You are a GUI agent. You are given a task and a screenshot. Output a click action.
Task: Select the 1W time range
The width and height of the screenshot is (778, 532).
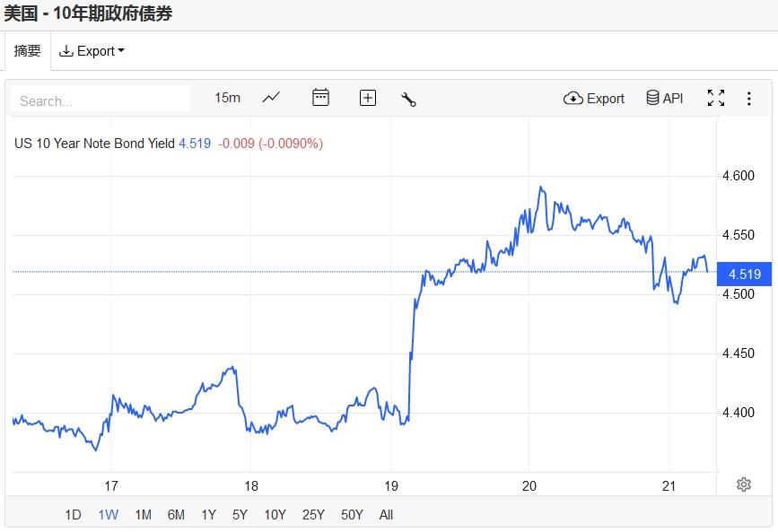click(109, 514)
